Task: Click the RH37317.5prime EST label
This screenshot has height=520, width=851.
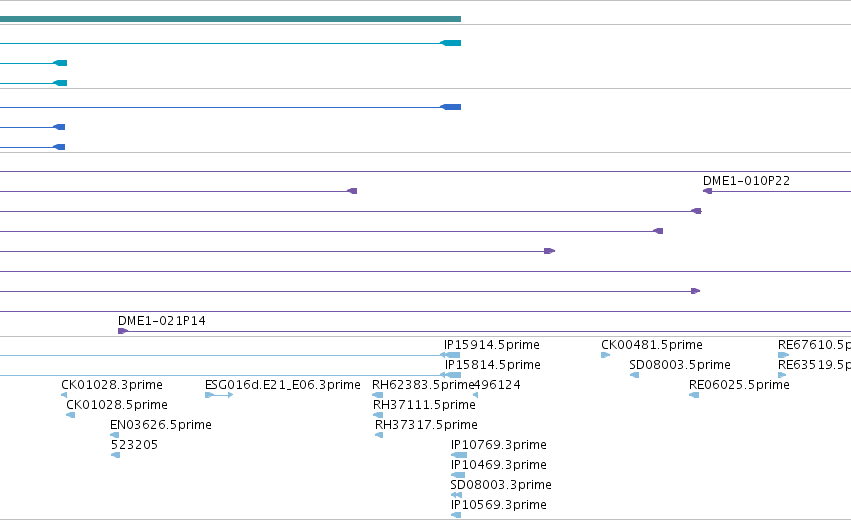Action: tap(427, 425)
